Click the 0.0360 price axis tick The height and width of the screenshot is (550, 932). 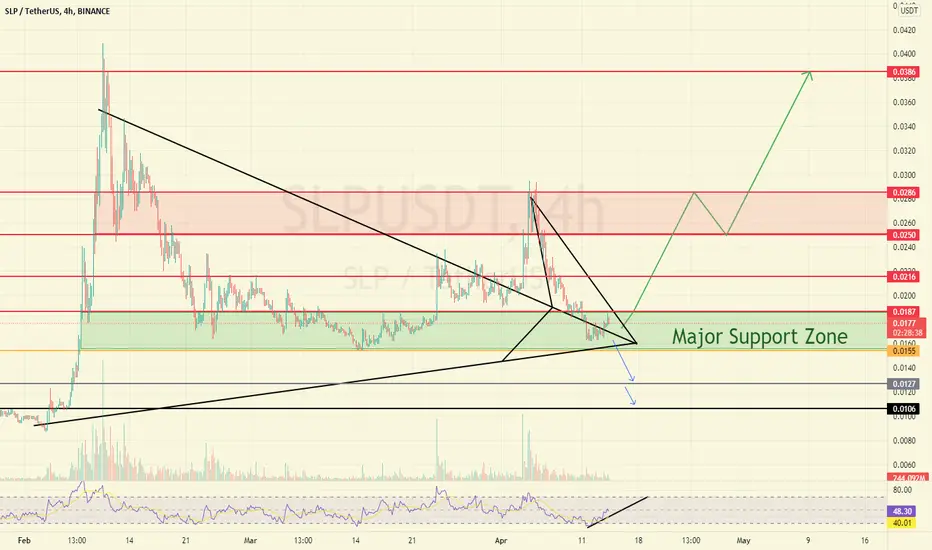904,102
